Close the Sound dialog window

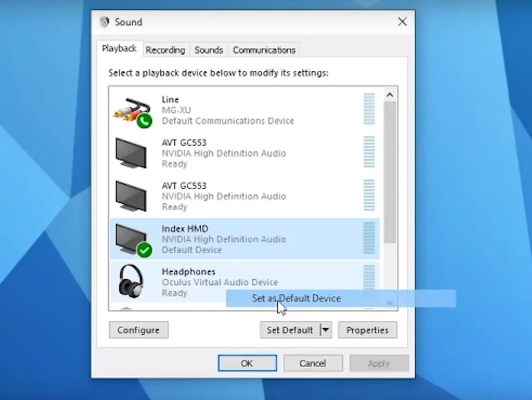pos(403,22)
